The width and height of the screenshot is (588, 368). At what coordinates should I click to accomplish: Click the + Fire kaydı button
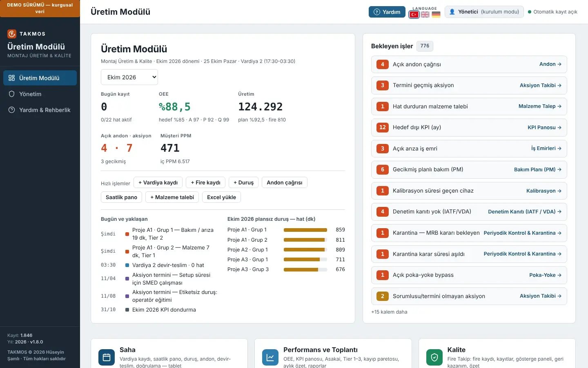pos(206,183)
